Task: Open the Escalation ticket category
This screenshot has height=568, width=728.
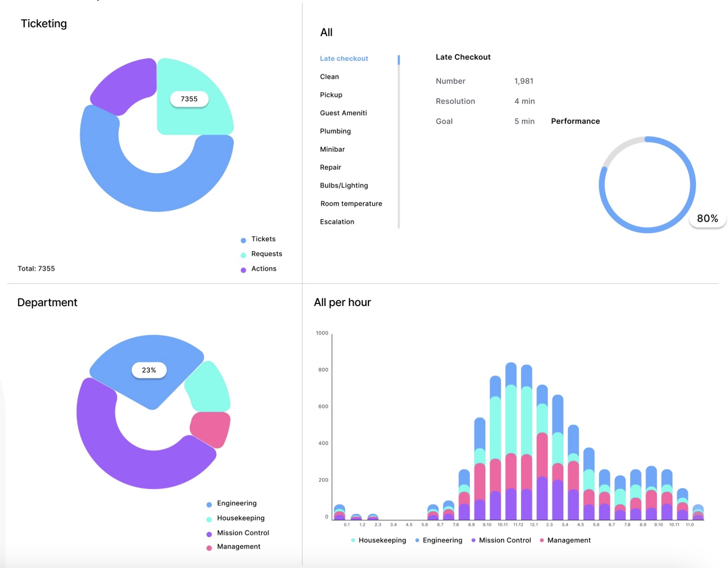Action: pyautogui.click(x=337, y=221)
